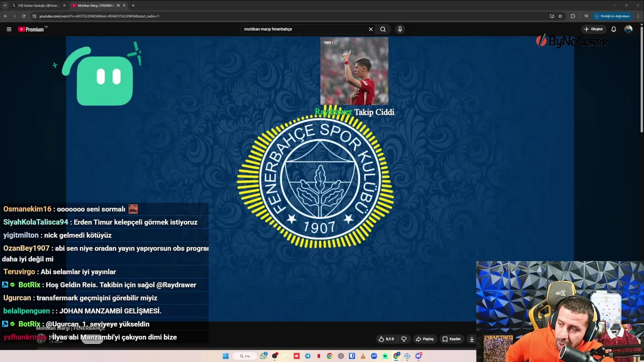Open Zoom from the taskbar
Image resolution: width=644 pixels, height=362 pixels.
point(374,356)
